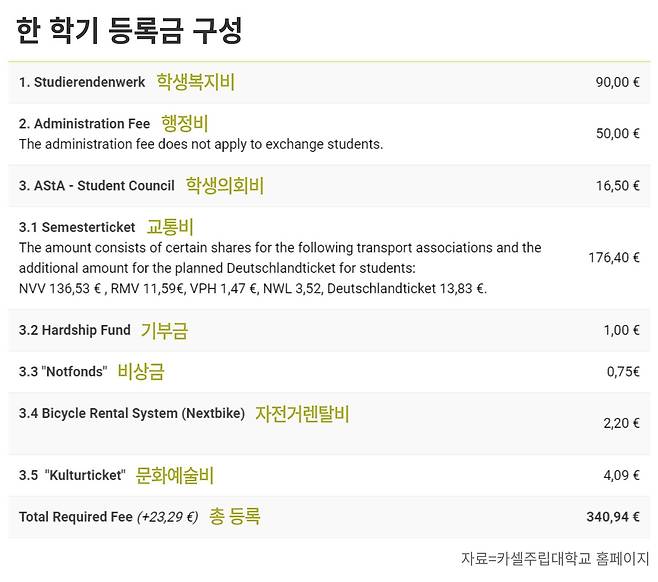Click the amount '90,00 €'
The image size is (658, 582).
pyautogui.click(x=617, y=82)
